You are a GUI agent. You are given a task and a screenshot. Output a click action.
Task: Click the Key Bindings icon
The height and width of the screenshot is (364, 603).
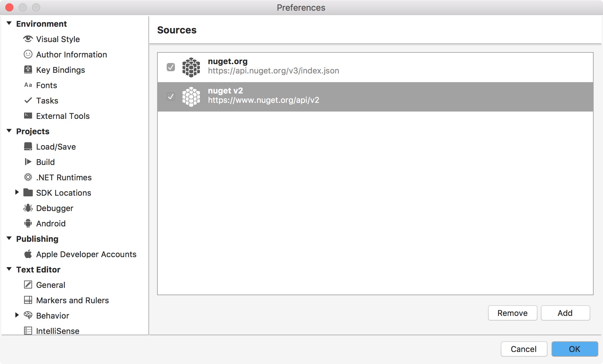point(28,70)
